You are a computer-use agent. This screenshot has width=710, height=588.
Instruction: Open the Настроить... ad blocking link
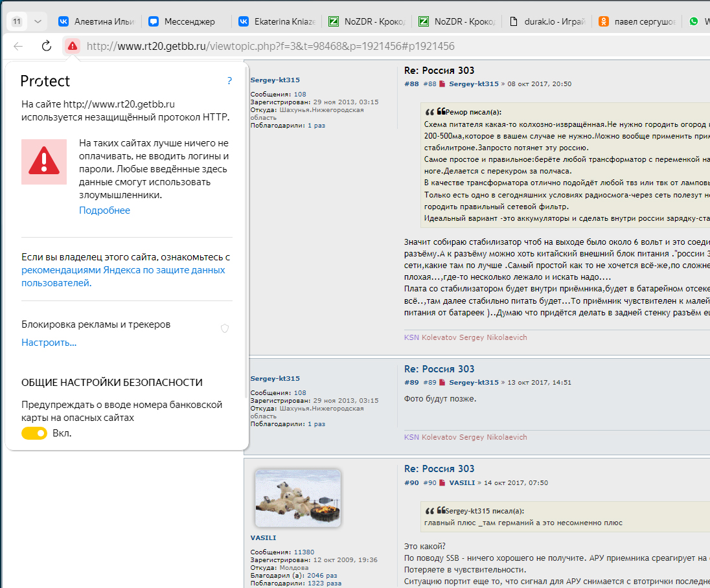click(x=49, y=343)
